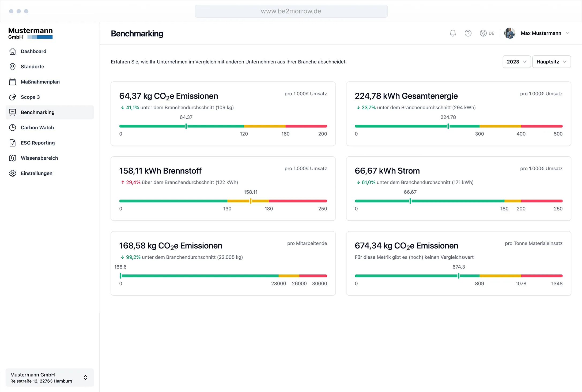Expand the Max Mustermann user menu chevron
This screenshot has width=582, height=392.
(568, 33)
